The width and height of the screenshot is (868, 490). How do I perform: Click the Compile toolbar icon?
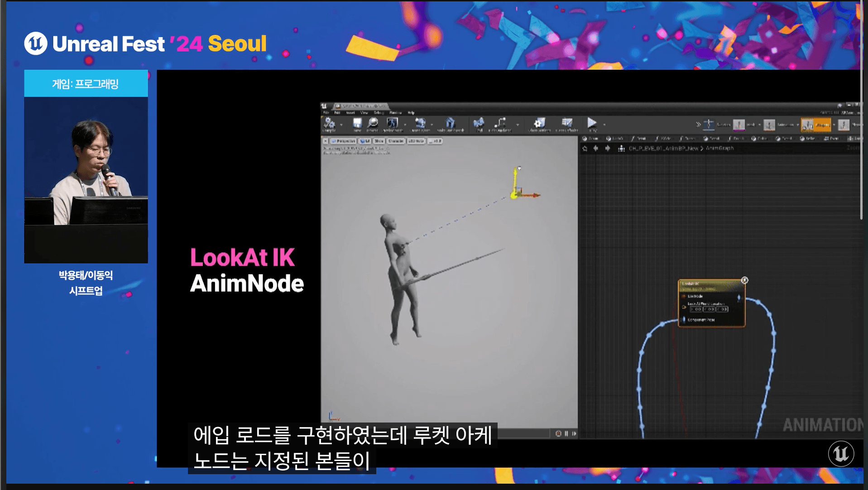pos(329,124)
